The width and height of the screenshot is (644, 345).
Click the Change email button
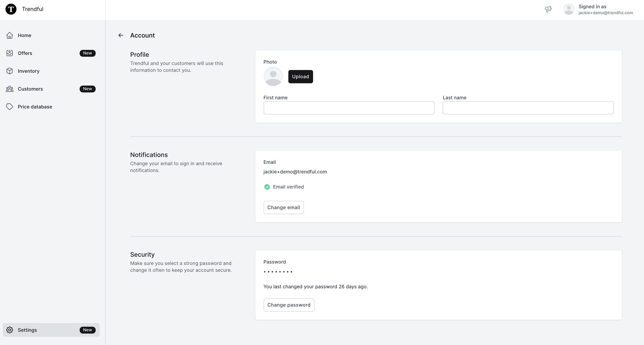coord(284,208)
